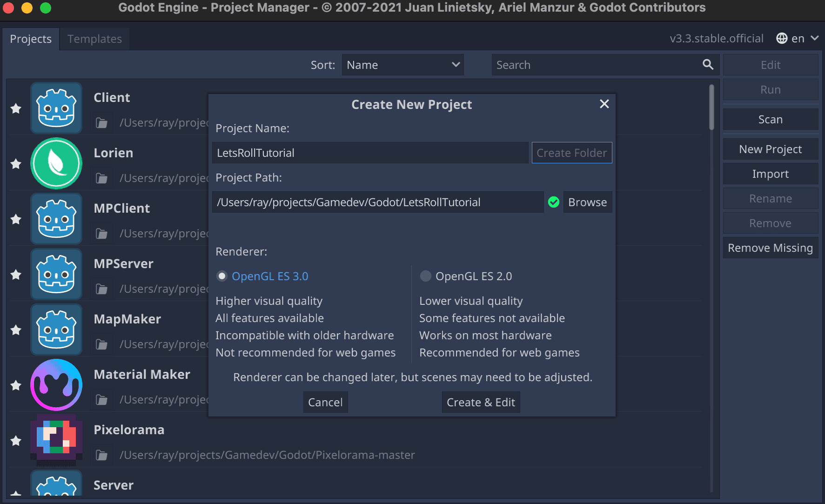Switch to the Templates tab
Screen dimensions: 825x504
click(x=94, y=39)
